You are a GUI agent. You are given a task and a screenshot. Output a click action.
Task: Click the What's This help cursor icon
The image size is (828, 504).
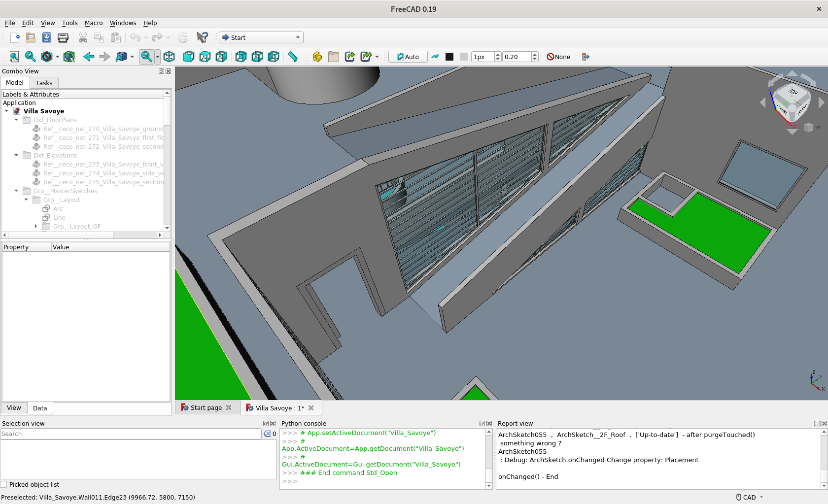(202, 37)
